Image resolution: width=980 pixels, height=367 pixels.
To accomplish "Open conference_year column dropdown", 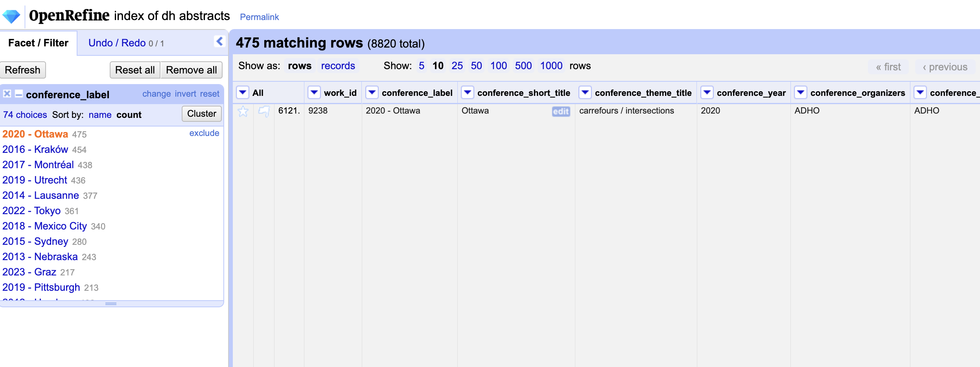I will click(707, 93).
